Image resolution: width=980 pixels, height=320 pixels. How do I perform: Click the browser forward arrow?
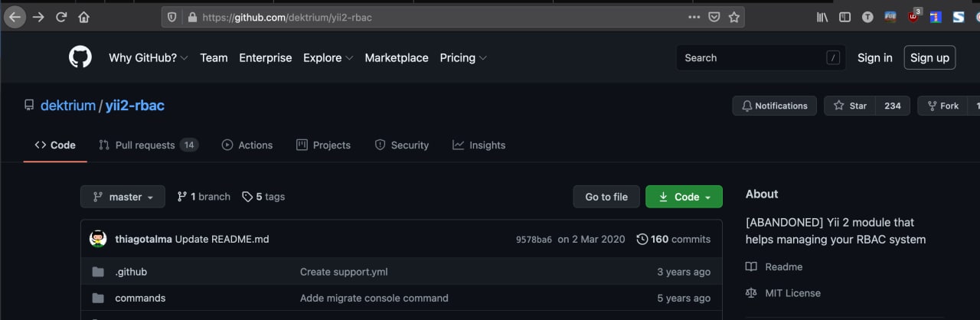[x=38, y=17]
